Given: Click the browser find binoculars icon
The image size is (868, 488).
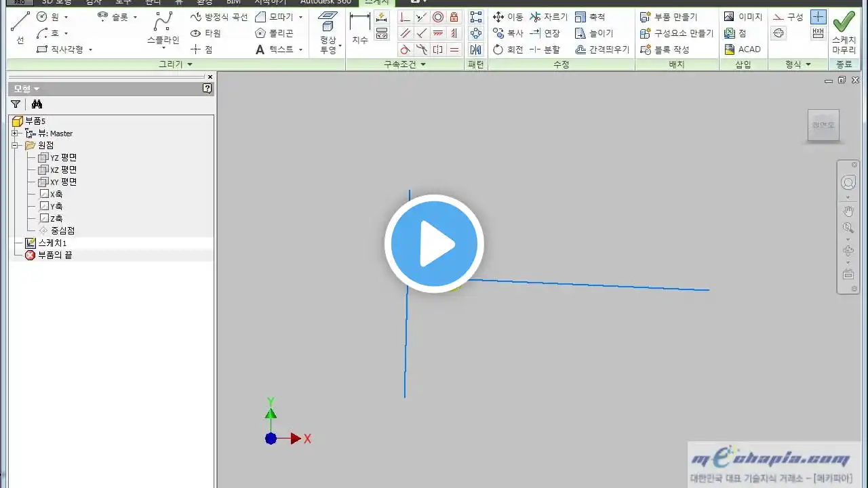Looking at the screenshot, I should point(37,104).
